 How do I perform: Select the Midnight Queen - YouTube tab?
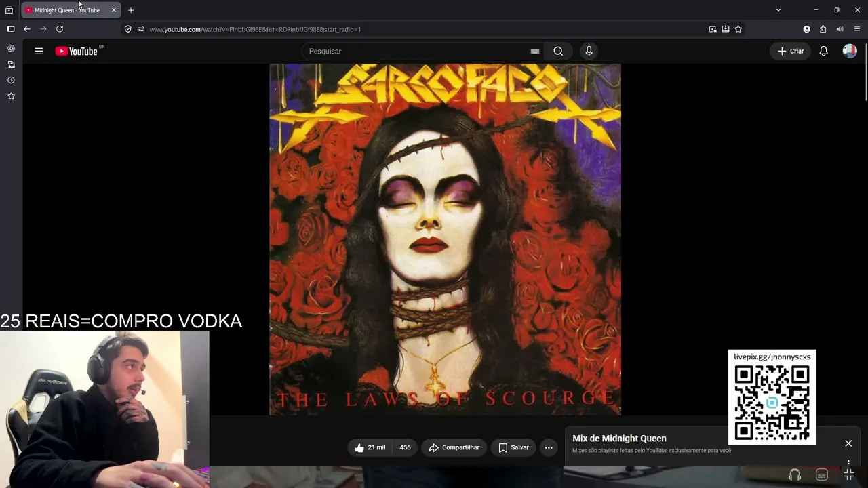[71, 10]
